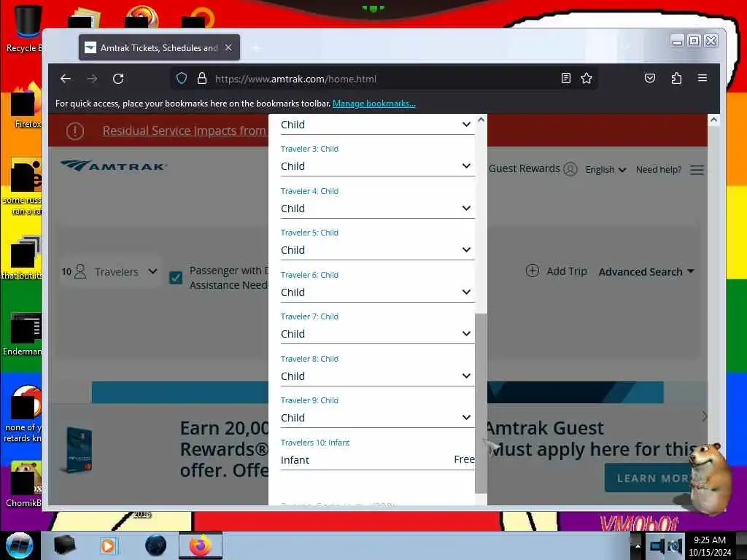Expand the 10 Travelers dropdown
This screenshot has width=747, height=560.
tap(109, 271)
